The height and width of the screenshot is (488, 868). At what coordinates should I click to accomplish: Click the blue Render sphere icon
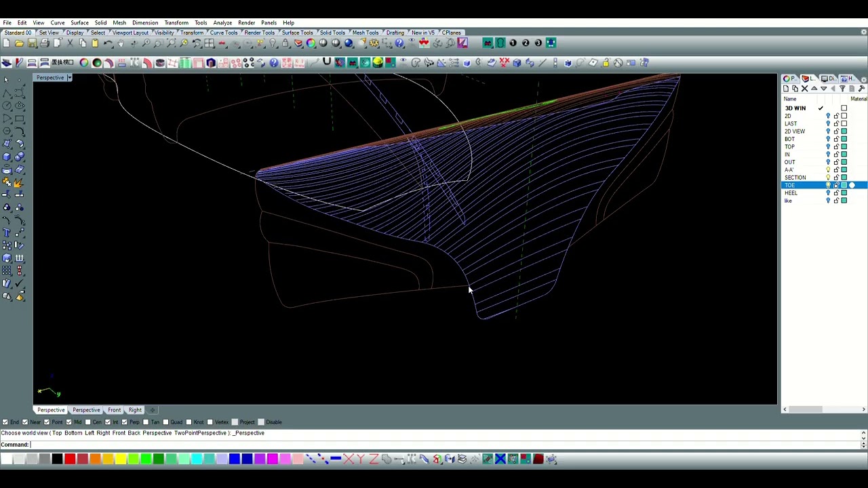349,43
